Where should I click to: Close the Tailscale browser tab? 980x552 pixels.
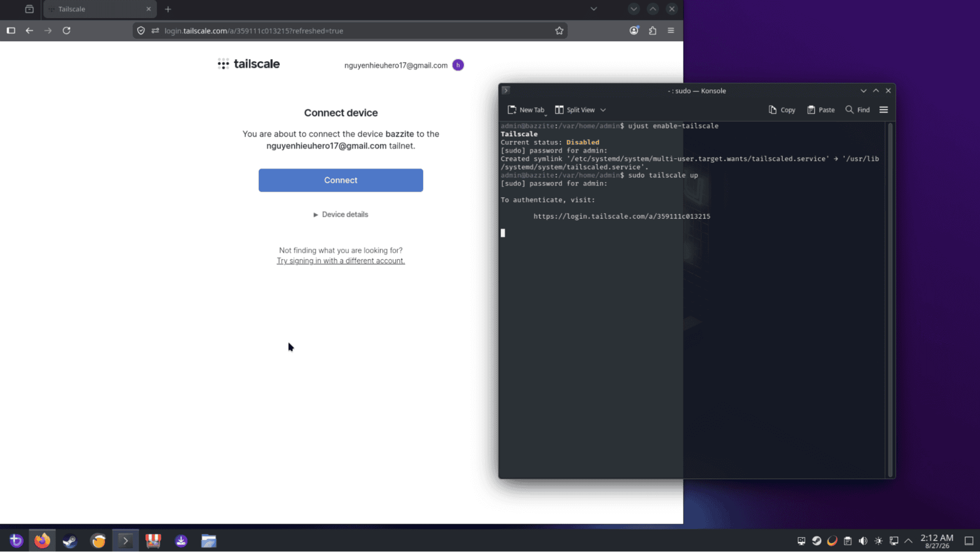pyautogui.click(x=149, y=9)
